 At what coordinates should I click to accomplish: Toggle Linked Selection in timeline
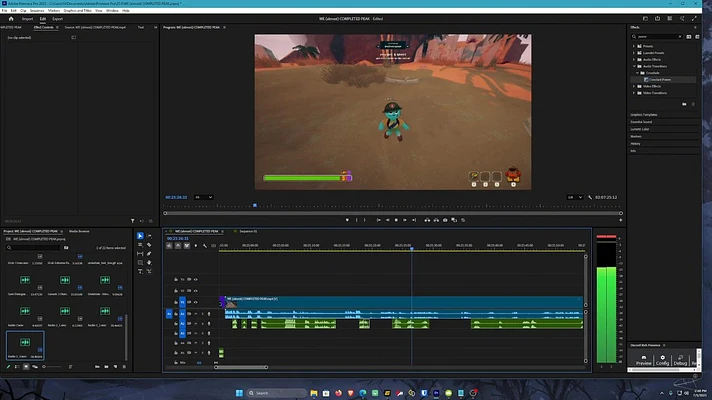click(x=187, y=246)
